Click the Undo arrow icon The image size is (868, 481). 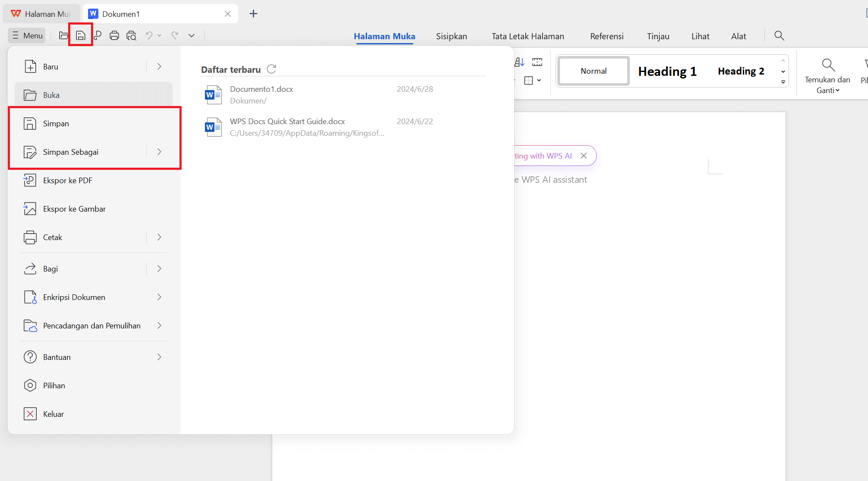[x=149, y=35]
